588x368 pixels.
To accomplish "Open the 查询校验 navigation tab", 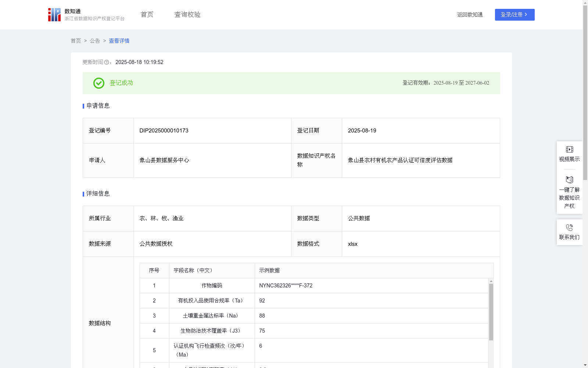I will (187, 15).
